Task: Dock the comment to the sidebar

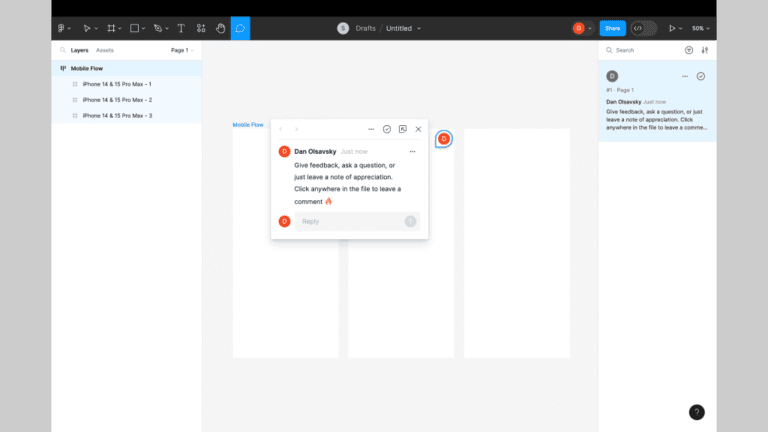Action: [403, 129]
